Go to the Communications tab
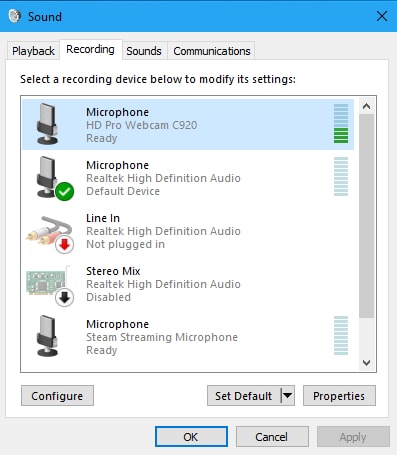397x455 pixels. coord(212,51)
